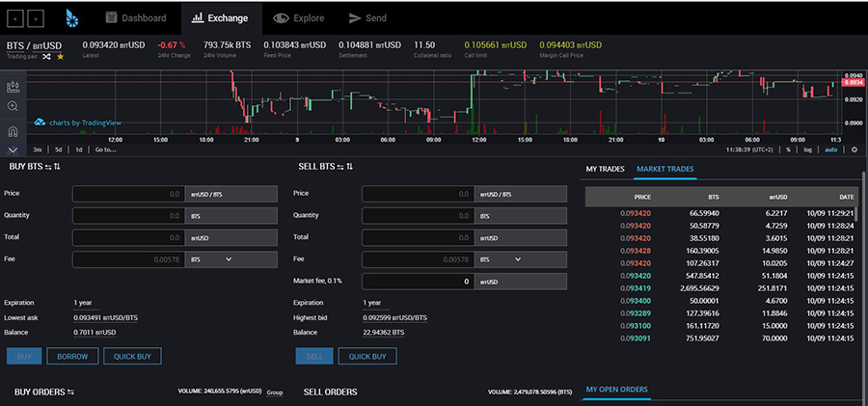The height and width of the screenshot is (406, 868).
Task: Switch to MY TRADES tab
Action: (x=605, y=169)
